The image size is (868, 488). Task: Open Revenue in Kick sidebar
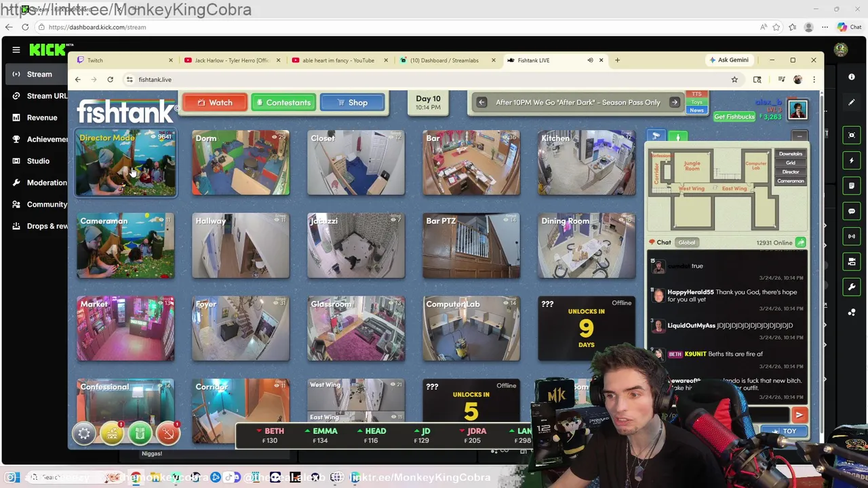[x=35, y=117]
